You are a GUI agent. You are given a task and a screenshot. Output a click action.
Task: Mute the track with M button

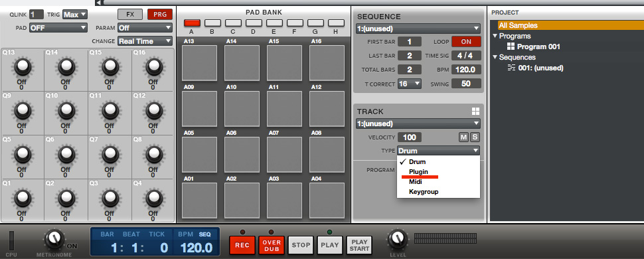pyautogui.click(x=463, y=137)
